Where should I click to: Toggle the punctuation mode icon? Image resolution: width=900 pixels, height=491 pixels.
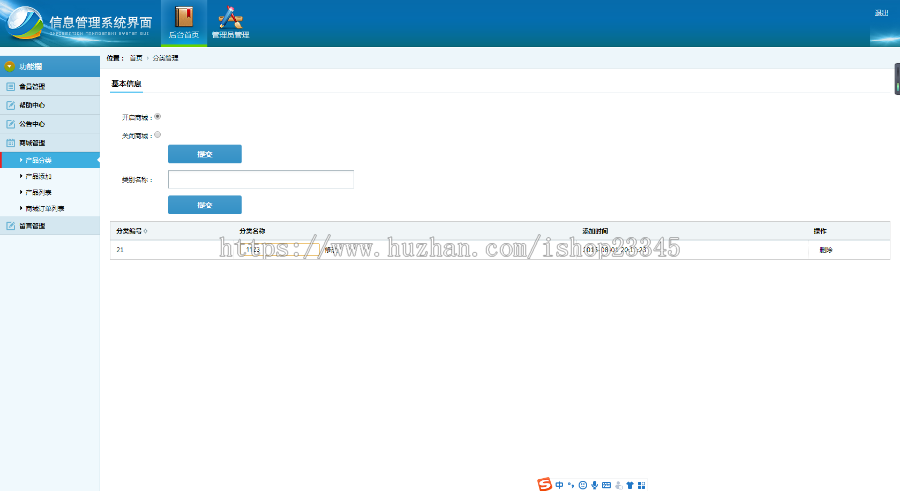pyautogui.click(x=571, y=485)
